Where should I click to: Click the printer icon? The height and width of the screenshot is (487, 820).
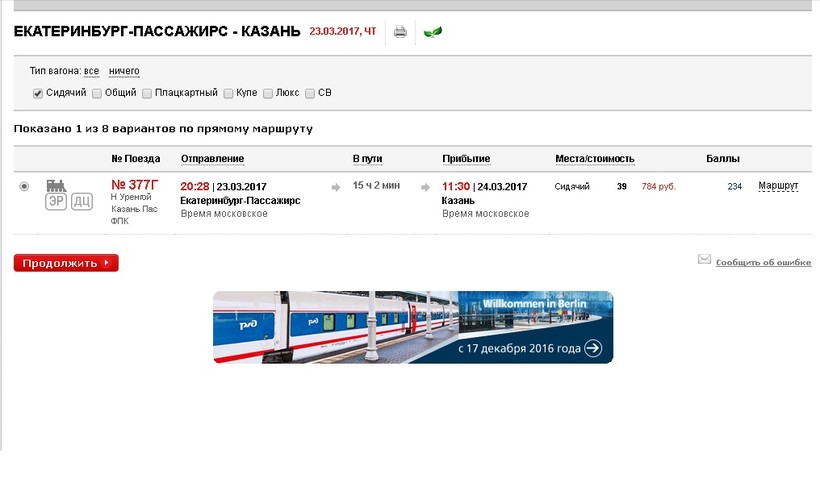point(400,31)
